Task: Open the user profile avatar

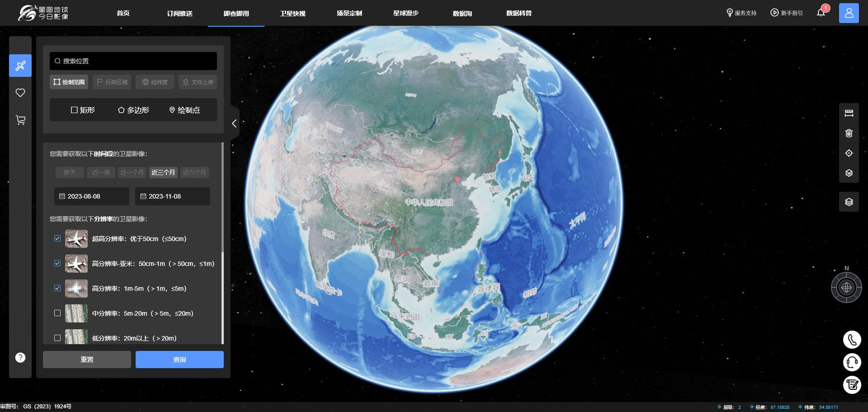Action: click(849, 13)
